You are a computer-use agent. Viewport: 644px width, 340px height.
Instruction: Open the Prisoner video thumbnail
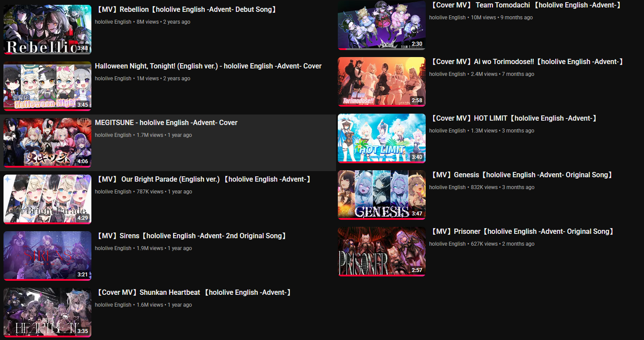pos(382,252)
